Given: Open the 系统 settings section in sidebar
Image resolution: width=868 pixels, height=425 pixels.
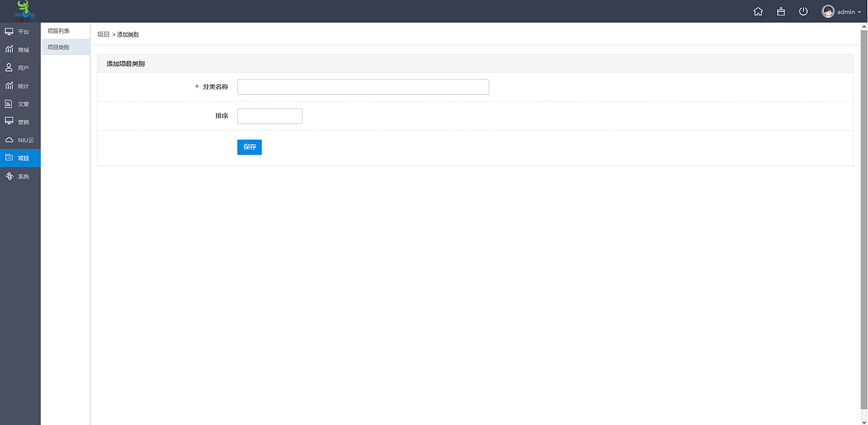Looking at the screenshot, I should pos(20,176).
